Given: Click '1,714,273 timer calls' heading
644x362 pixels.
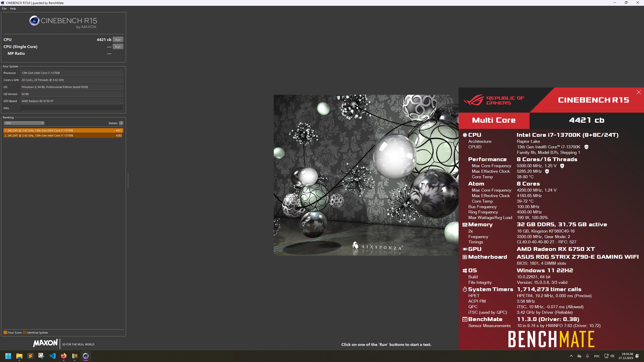Looking at the screenshot, I should (549, 289).
